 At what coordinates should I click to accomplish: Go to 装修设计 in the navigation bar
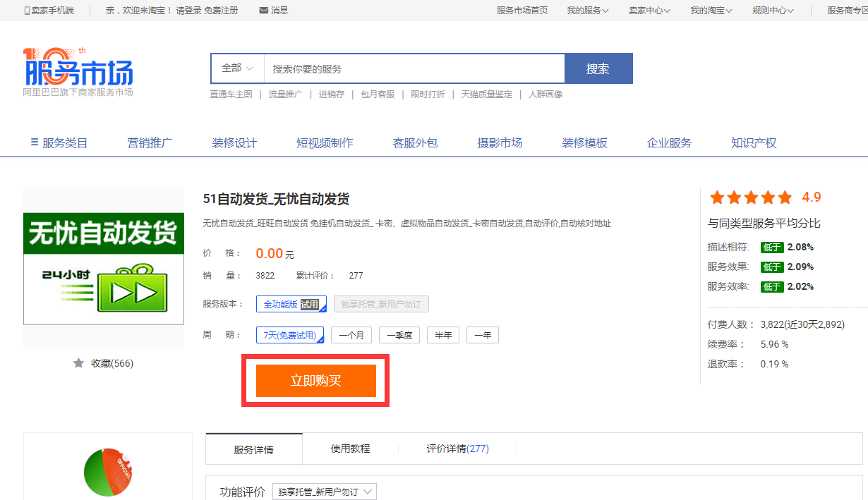234,142
